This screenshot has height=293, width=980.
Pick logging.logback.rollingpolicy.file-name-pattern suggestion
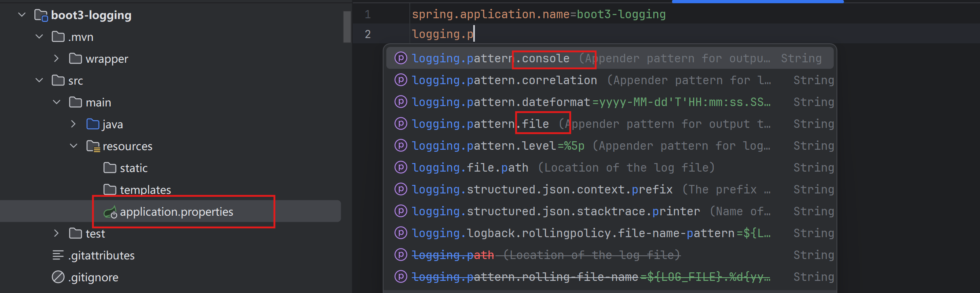coord(610,233)
